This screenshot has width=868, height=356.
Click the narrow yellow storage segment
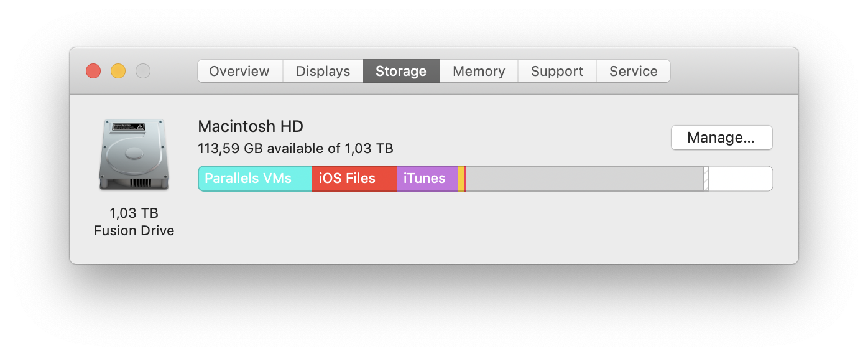pos(461,179)
